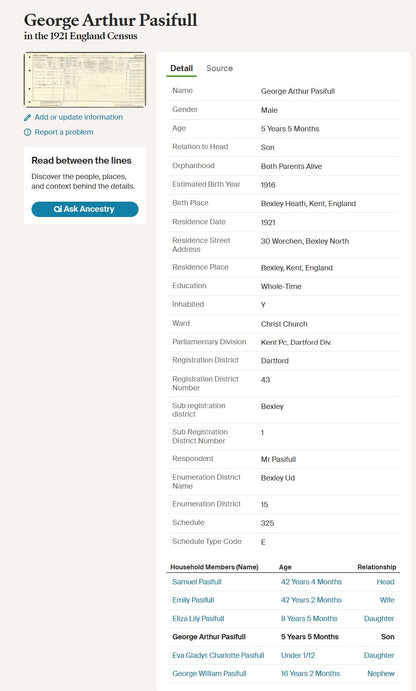416x691 pixels.
Task: Open the census record image thumbnail
Action: [85, 80]
